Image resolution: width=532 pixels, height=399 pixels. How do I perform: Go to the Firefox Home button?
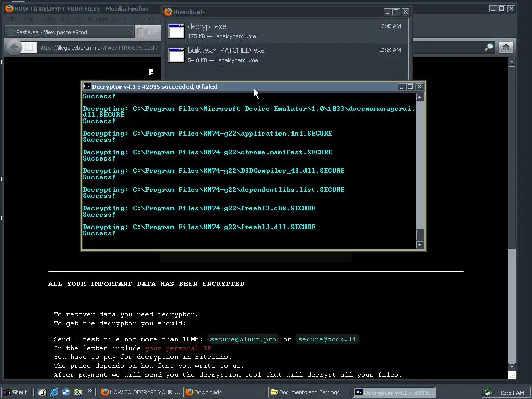tap(506, 47)
